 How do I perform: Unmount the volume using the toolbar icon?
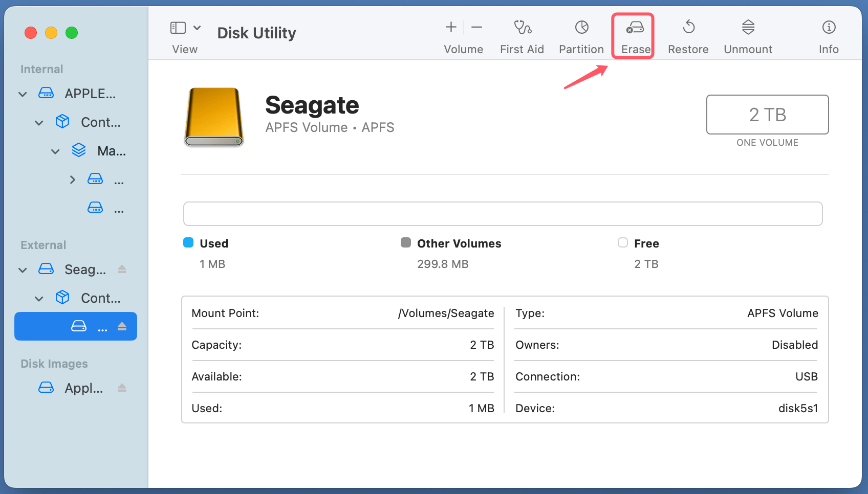(748, 35)
